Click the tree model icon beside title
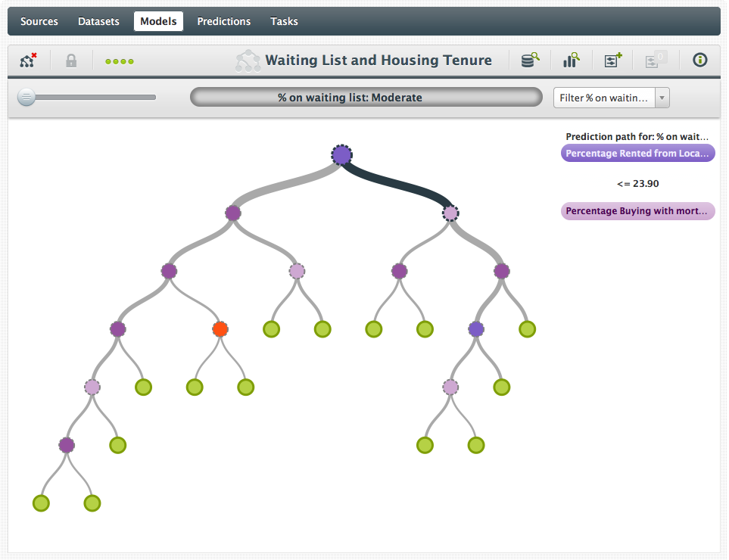Viewport: 729px width, 560px height. tap(248, 61)
